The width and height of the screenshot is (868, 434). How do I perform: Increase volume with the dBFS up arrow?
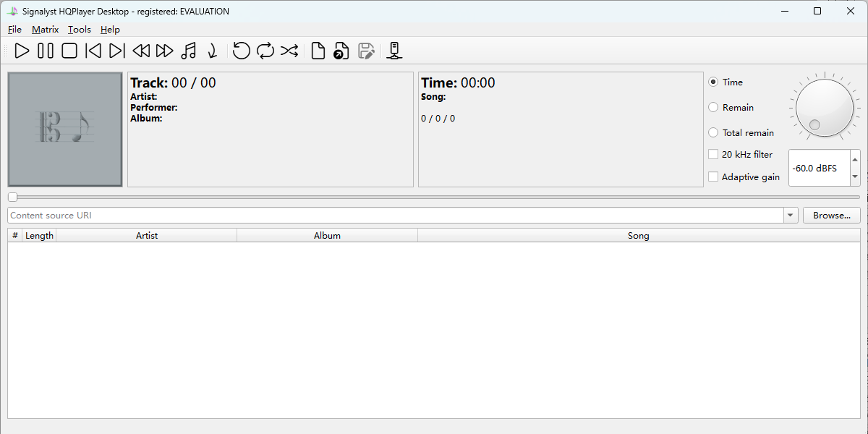coord(855,159)
